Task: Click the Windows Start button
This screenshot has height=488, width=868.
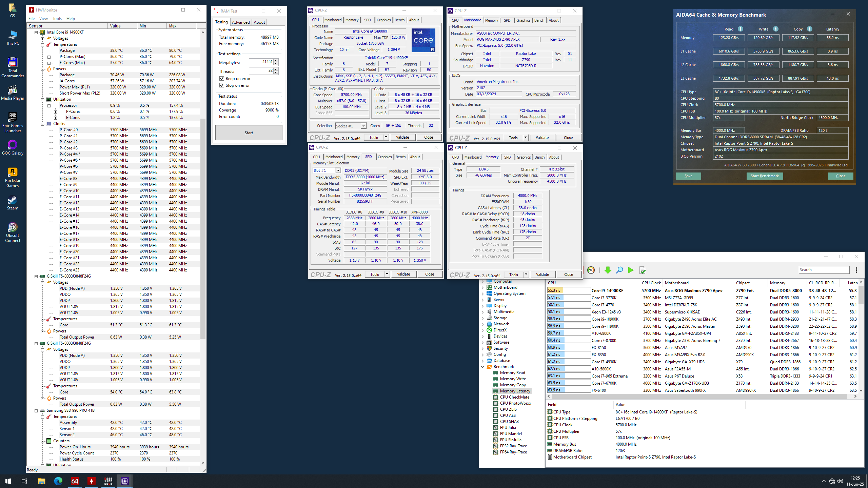Action: coord(8,481)
